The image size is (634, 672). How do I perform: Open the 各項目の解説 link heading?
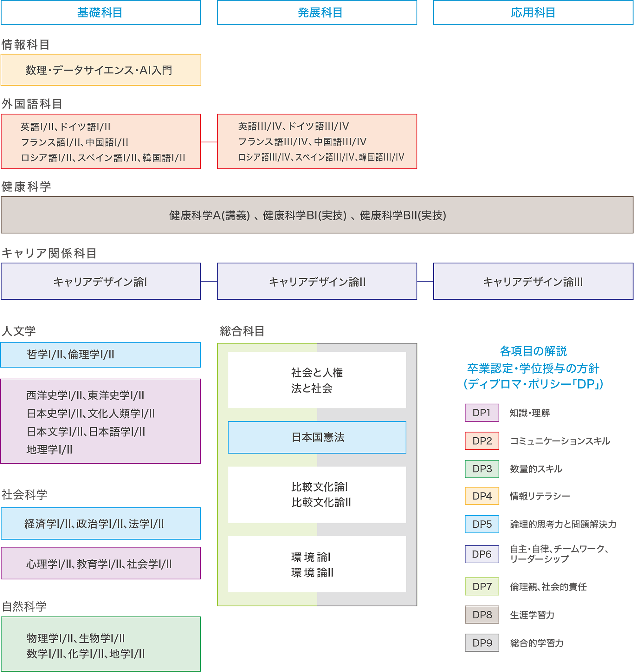tap(533, 351)
